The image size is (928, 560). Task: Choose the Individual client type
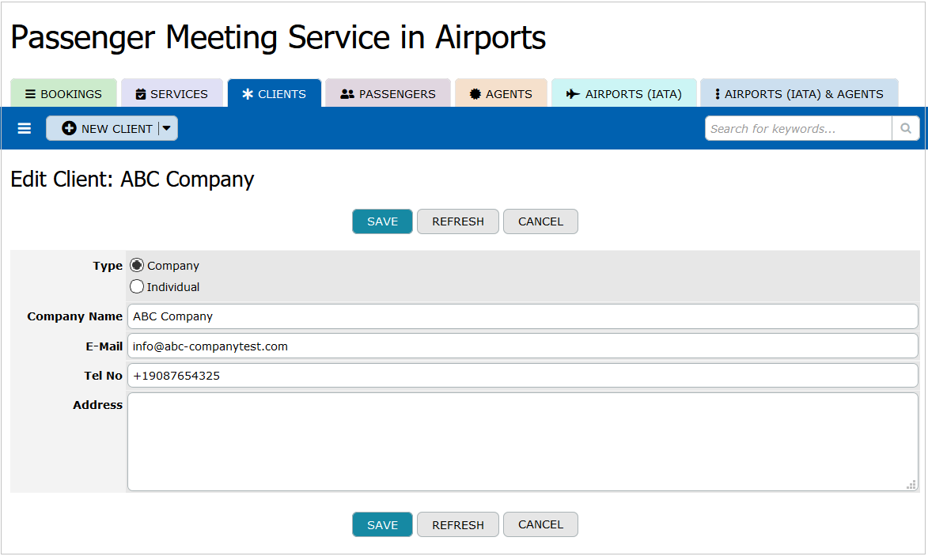[137, 287]
